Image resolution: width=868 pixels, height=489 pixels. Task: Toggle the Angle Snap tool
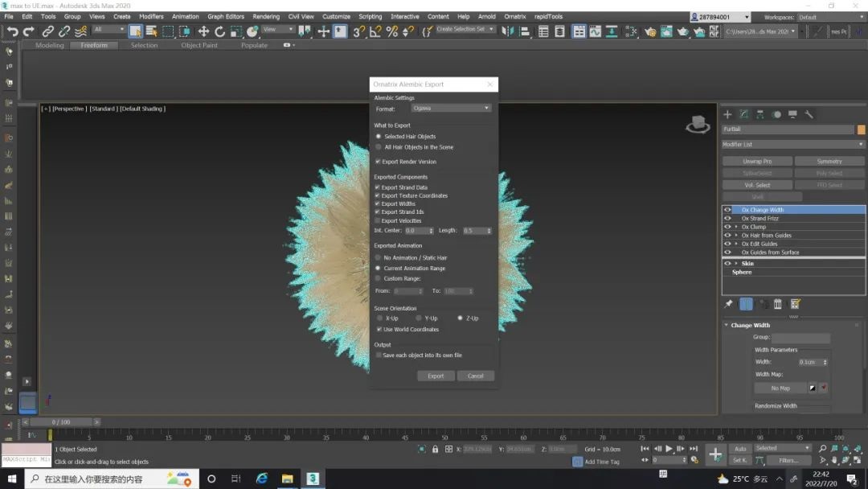pyautogui.click(x=375, y=31)
